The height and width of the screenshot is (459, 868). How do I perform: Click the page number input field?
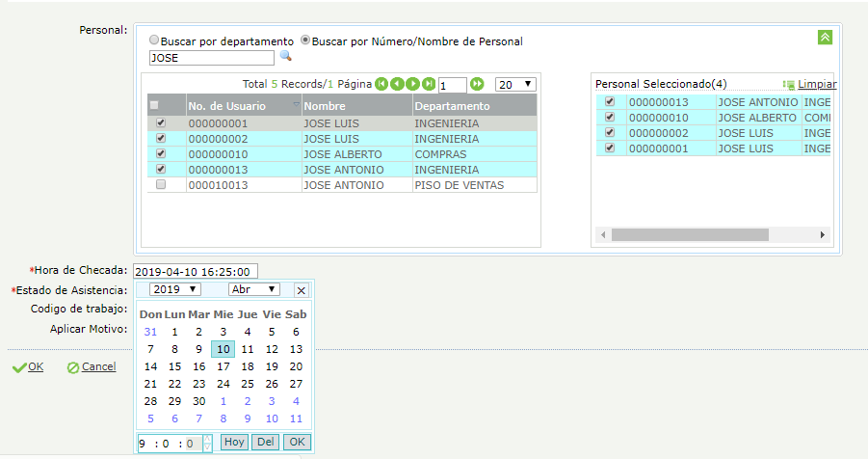(452, 86)
